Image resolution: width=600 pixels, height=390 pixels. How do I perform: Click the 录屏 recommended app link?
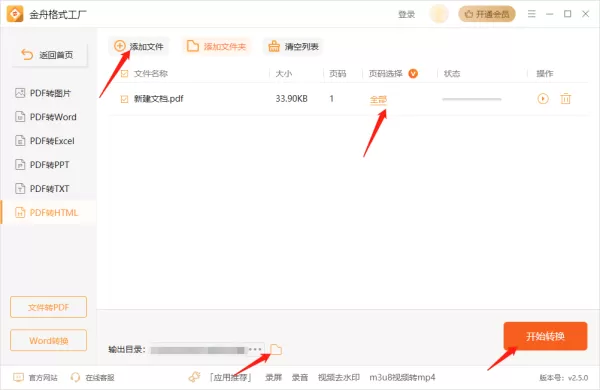tap(274, 377)
